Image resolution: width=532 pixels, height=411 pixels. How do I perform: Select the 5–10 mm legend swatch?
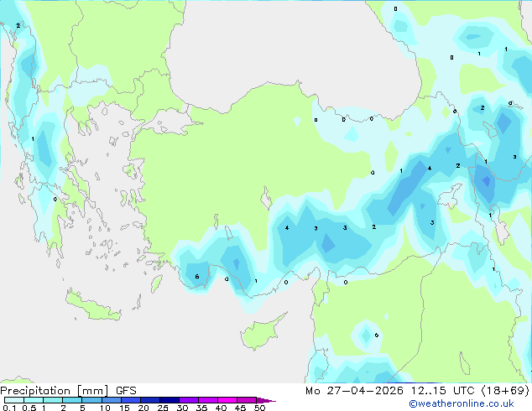tap(91, 400)
